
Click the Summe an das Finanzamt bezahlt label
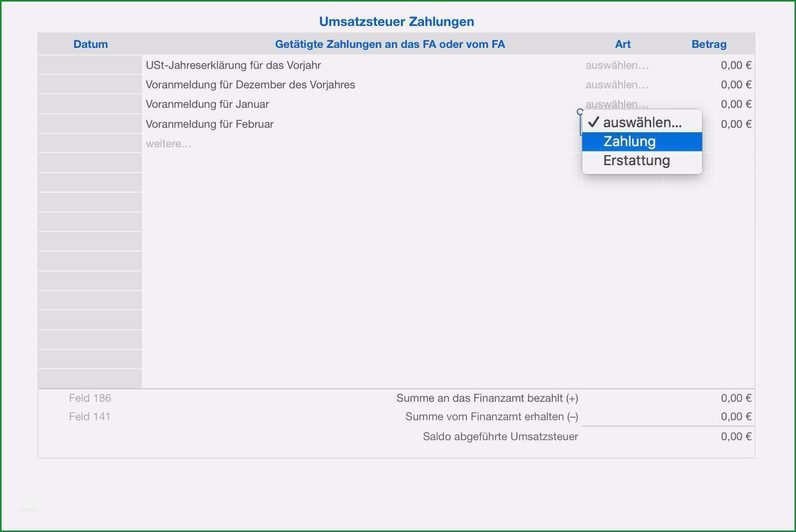tap(487, 398)
